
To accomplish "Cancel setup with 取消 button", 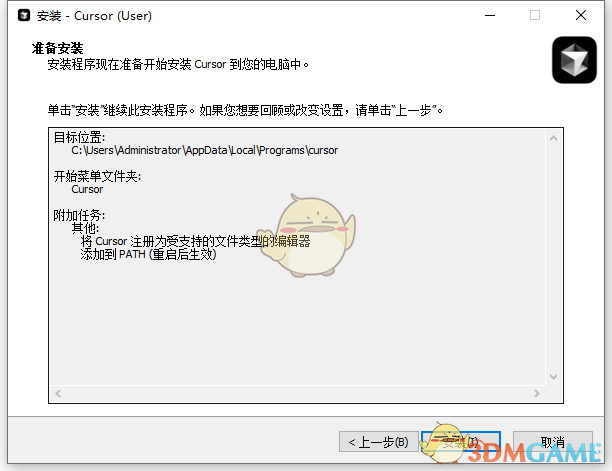I will 553,442.
